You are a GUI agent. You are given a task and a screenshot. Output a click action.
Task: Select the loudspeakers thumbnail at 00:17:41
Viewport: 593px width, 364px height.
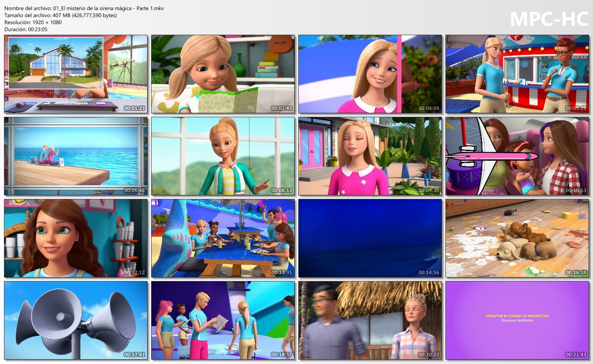pyautogui.click(x=76, y=321)
